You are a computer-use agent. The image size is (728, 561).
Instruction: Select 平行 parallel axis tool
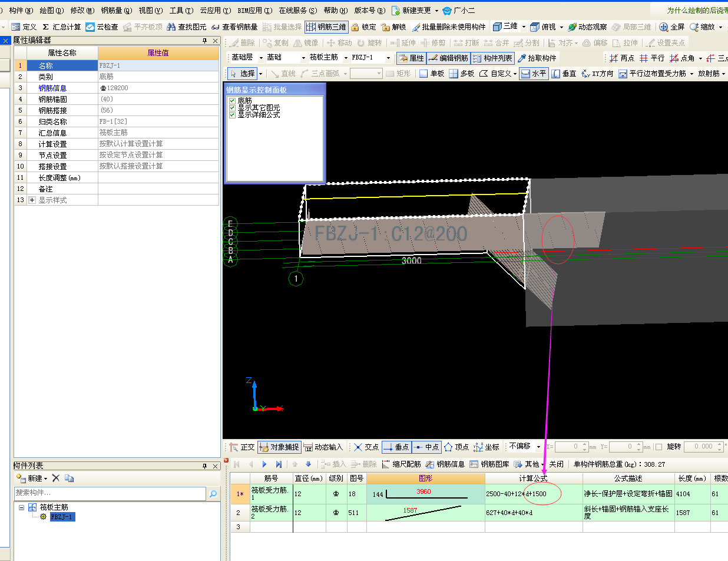pos(651,58)
